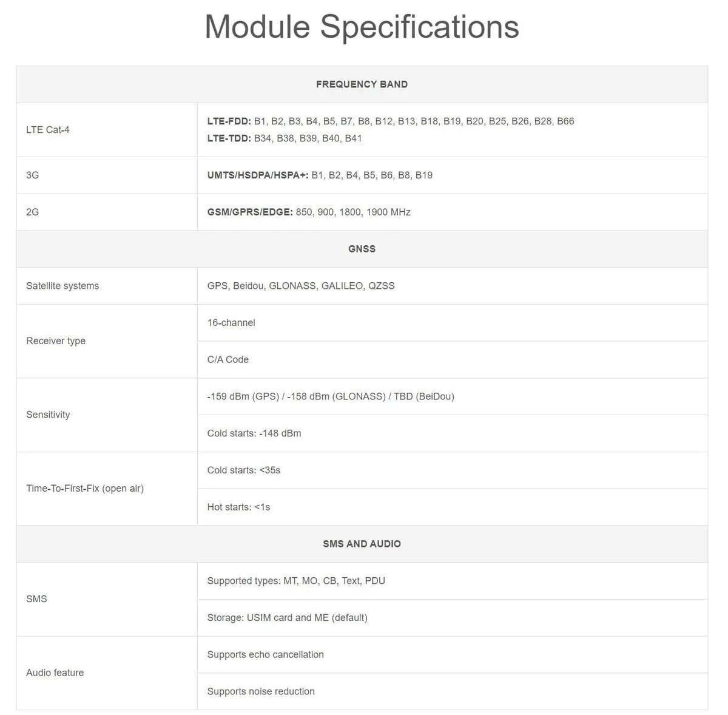Click the LTE-TDD band list line
Viewport: 728px width, 715px height.
point(285,138)
